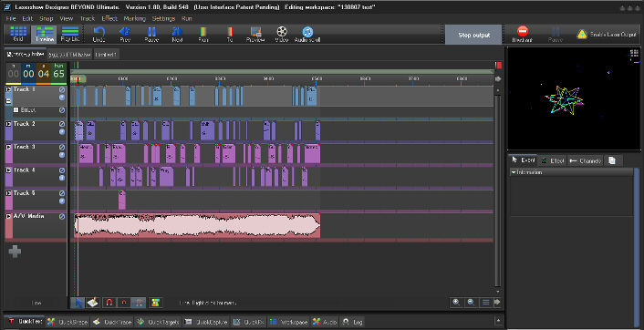Click the Undo arrow icon

pyautogui.click(x=99, y=31)
